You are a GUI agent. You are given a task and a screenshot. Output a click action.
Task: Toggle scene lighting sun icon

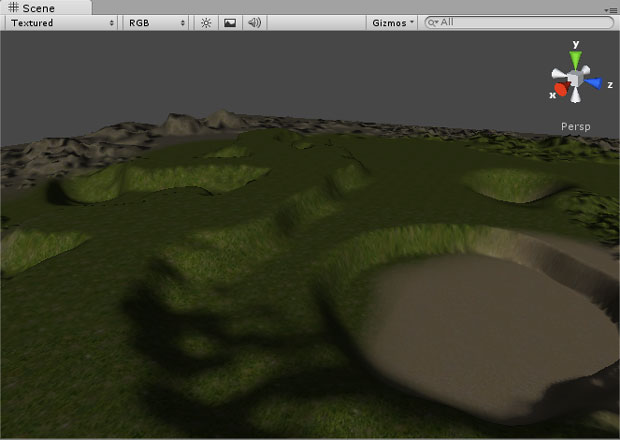click(x=206, y=22)
